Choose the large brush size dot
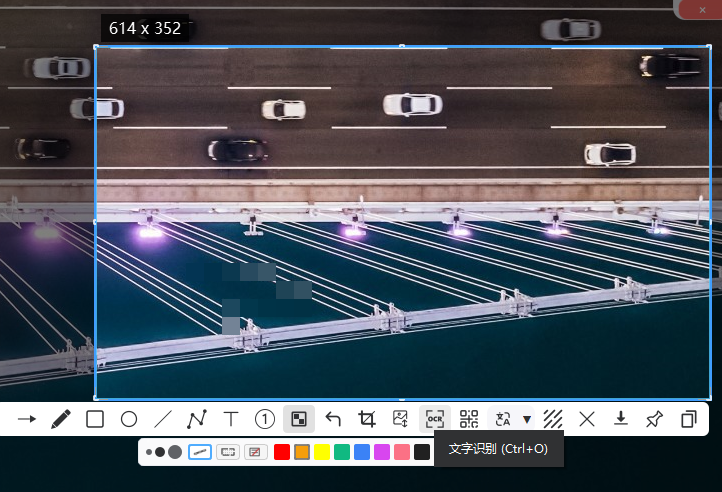Screen dimensions: 722x492 coord(175,452)
